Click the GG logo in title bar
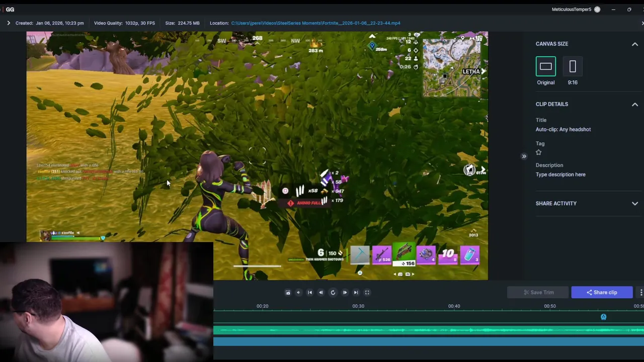The height and width of the screenshot is (362, 644). tap(10, 10)
